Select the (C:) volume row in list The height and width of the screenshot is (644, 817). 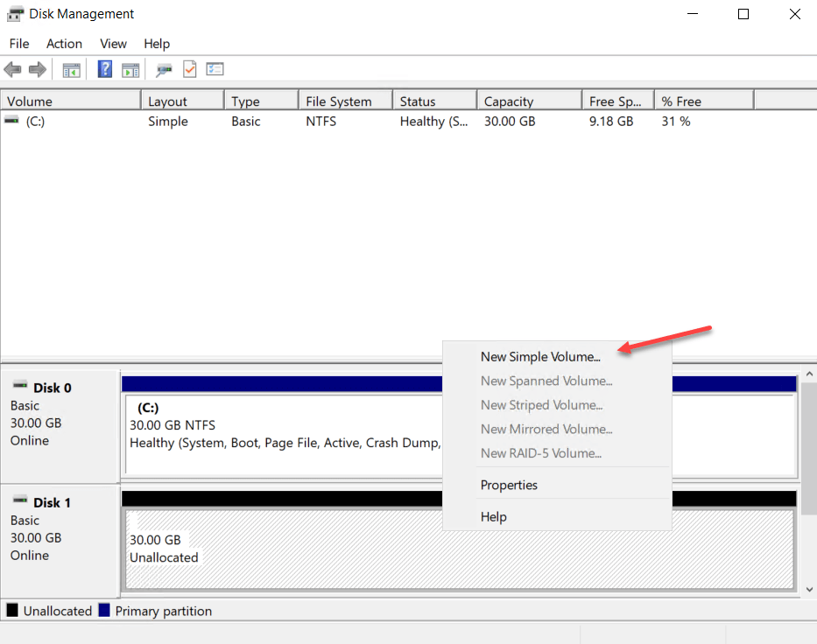35,122
